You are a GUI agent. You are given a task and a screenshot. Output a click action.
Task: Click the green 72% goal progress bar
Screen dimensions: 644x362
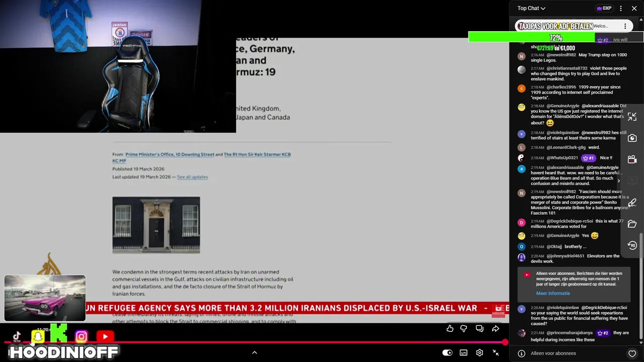click(532, 38)
